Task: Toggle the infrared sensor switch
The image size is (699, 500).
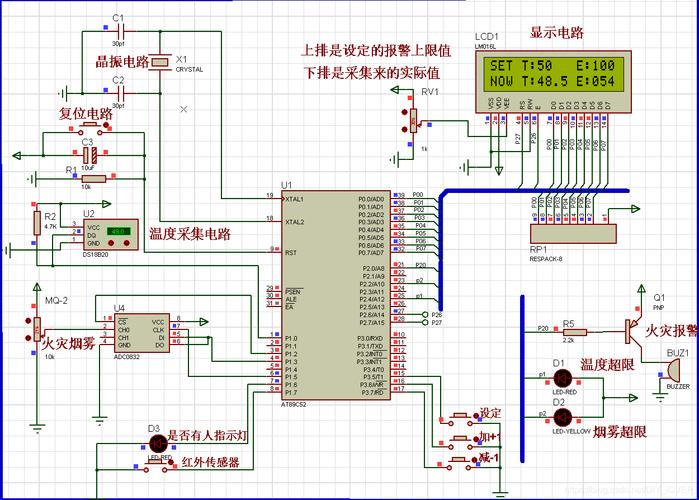Action: [155, 466]
